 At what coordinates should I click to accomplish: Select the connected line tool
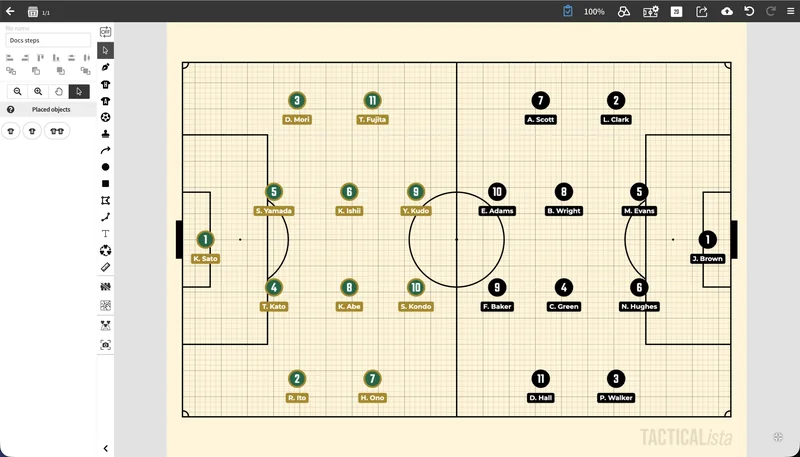coord(106,217)
